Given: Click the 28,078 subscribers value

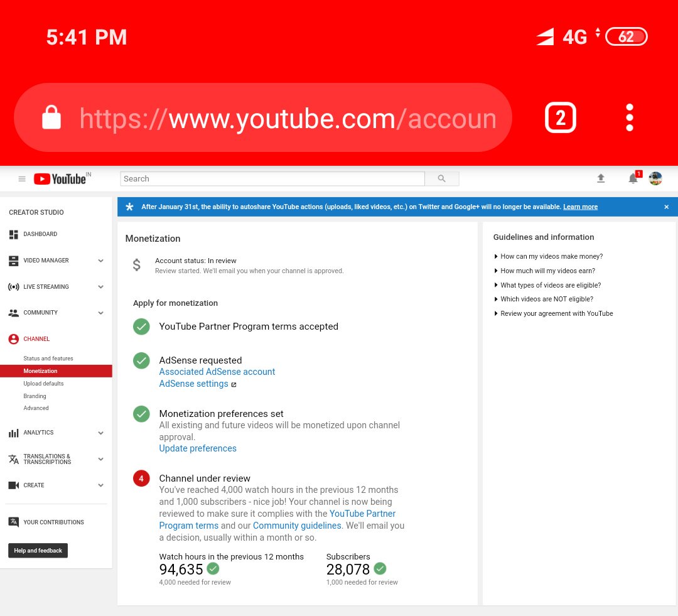Looking at the screenshot, I should [348, 570].
